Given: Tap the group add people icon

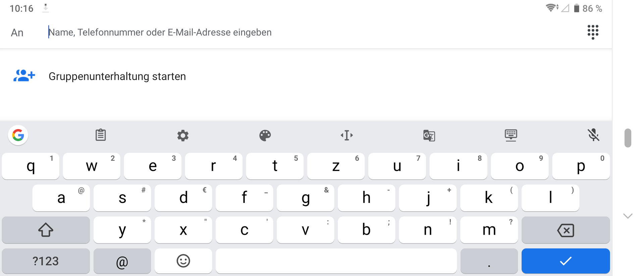Looking at the screenshot, I should [x=24, y=76].
